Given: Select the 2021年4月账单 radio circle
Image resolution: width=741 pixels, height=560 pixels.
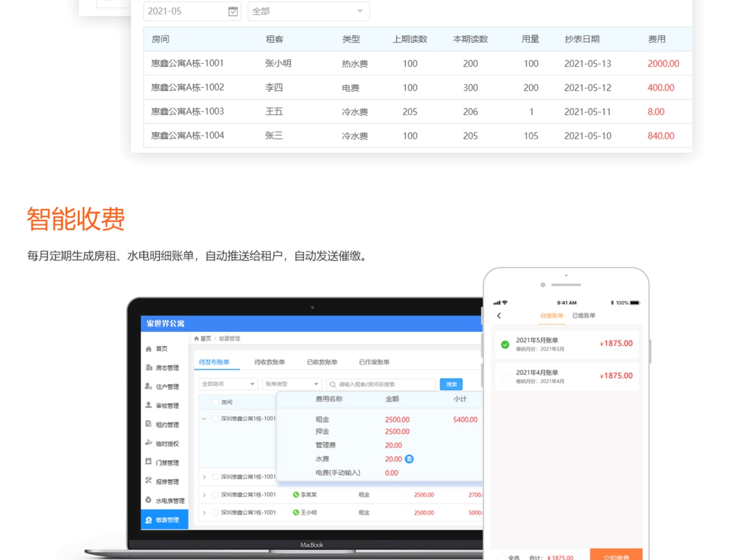Looking at the screenshot, I should coord(505,377).
